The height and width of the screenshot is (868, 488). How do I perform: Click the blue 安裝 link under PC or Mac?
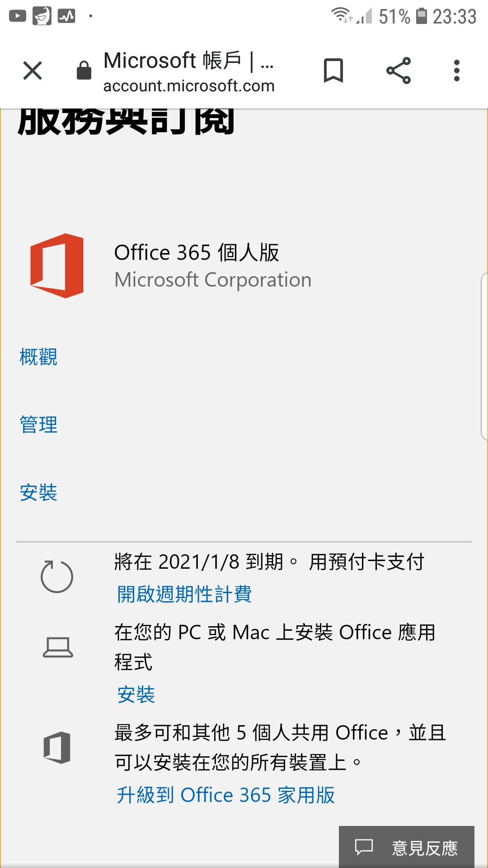click(136, 695)
